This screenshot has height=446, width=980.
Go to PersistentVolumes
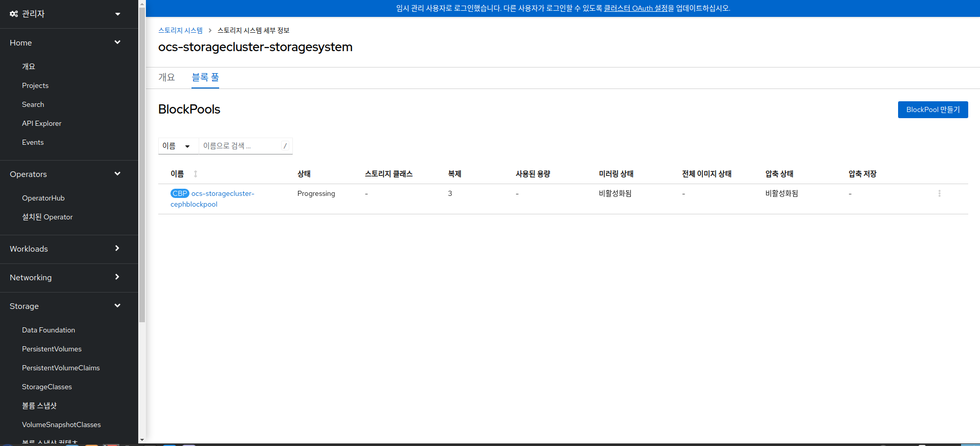[x=52, y=349]
